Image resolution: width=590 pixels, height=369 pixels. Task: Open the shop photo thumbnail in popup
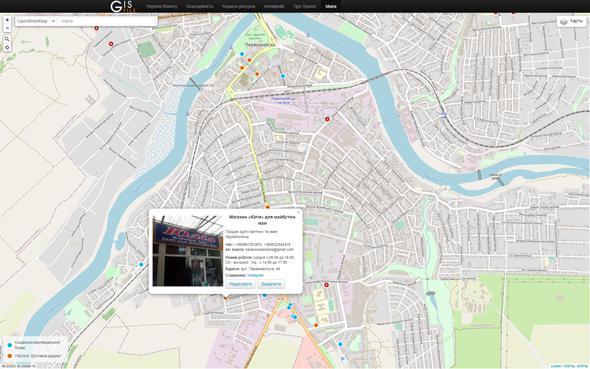pos(187,251)
